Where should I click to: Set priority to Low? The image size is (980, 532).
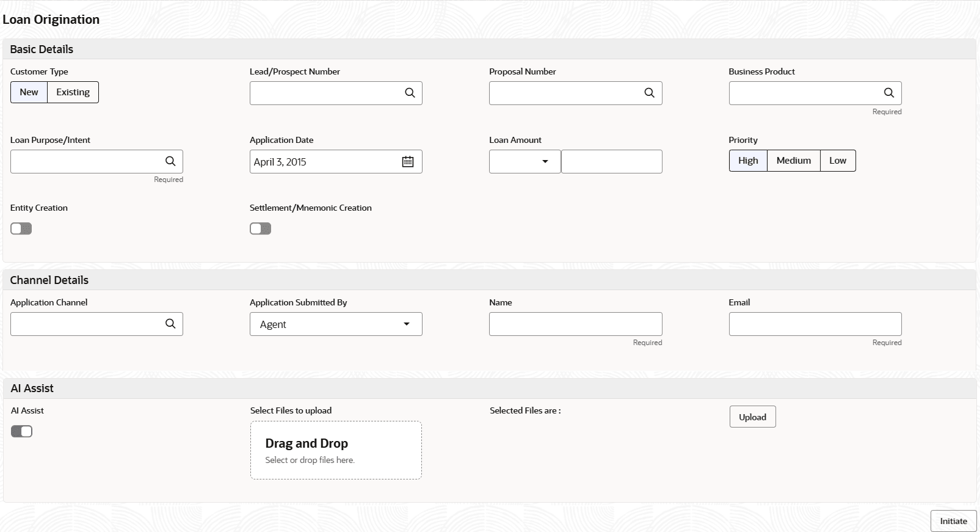(837, 161)
